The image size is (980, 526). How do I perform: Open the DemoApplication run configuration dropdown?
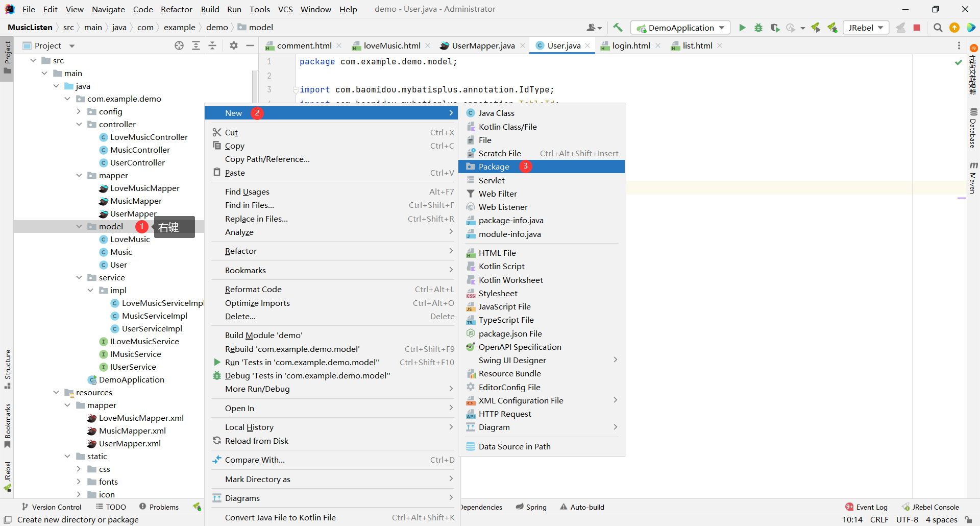coord(680,28)
